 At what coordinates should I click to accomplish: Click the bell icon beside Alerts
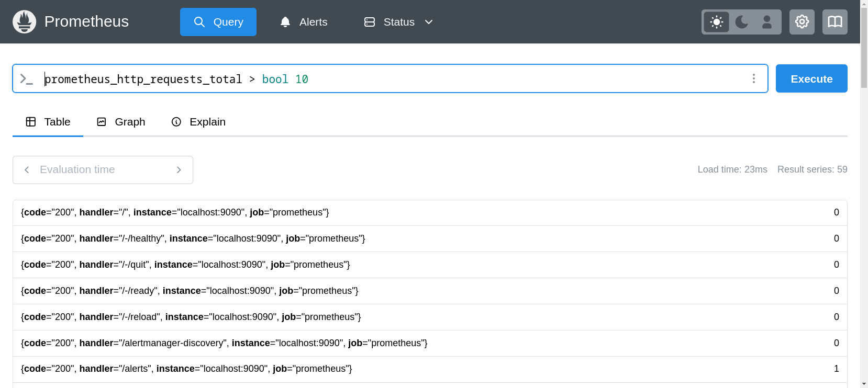coord(285,22)
